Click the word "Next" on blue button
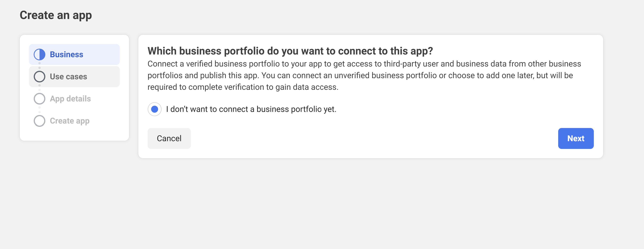Viewport: 644px width, 249px height. pos(575,138)
